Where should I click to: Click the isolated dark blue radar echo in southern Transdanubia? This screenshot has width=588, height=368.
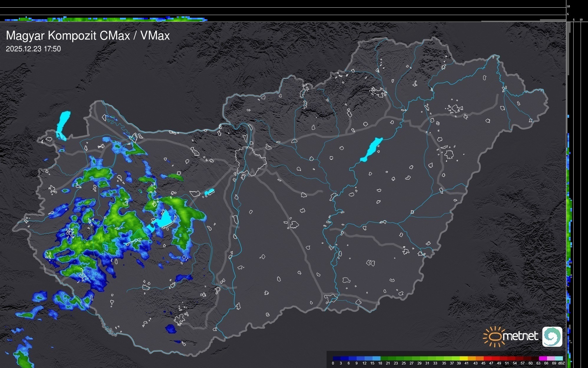coord(171,329)
